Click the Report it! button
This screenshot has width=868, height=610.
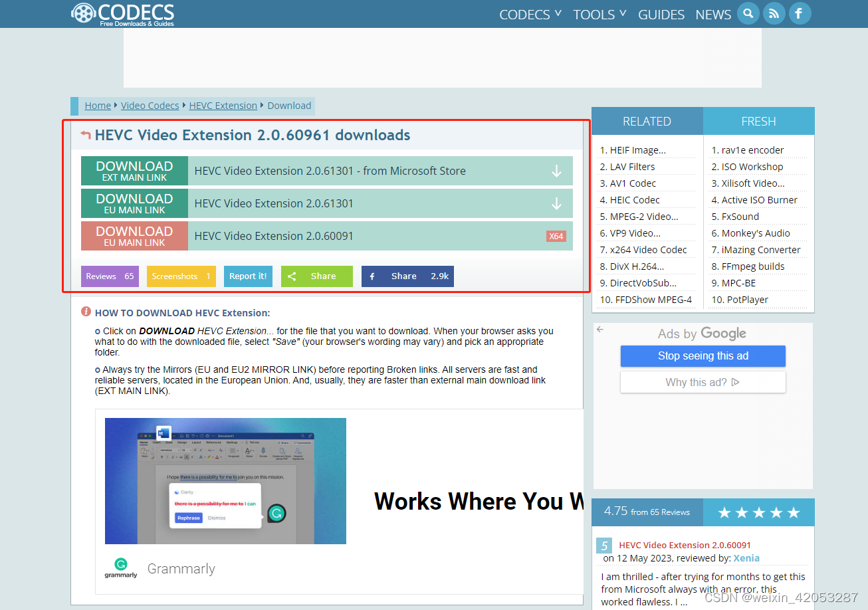coord(248,276)
